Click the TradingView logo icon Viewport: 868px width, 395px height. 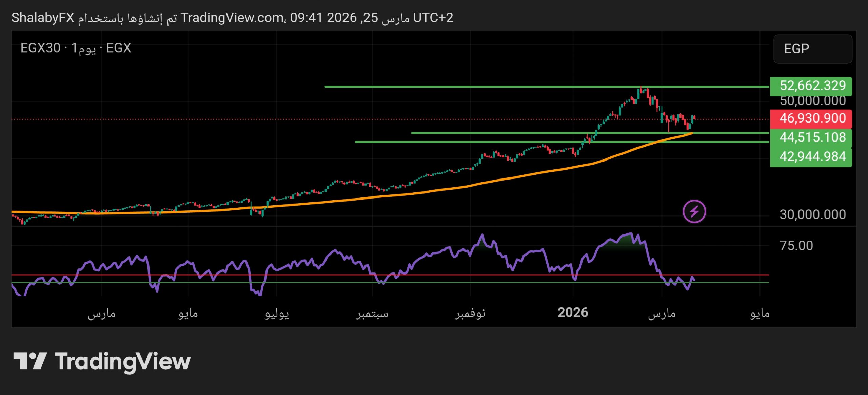click(x=30, y=361)
